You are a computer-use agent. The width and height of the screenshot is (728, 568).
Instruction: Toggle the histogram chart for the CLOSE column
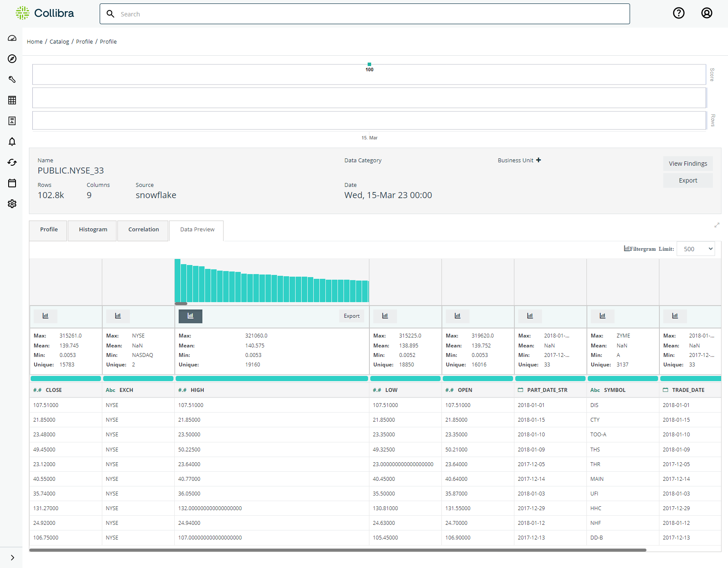45,316
